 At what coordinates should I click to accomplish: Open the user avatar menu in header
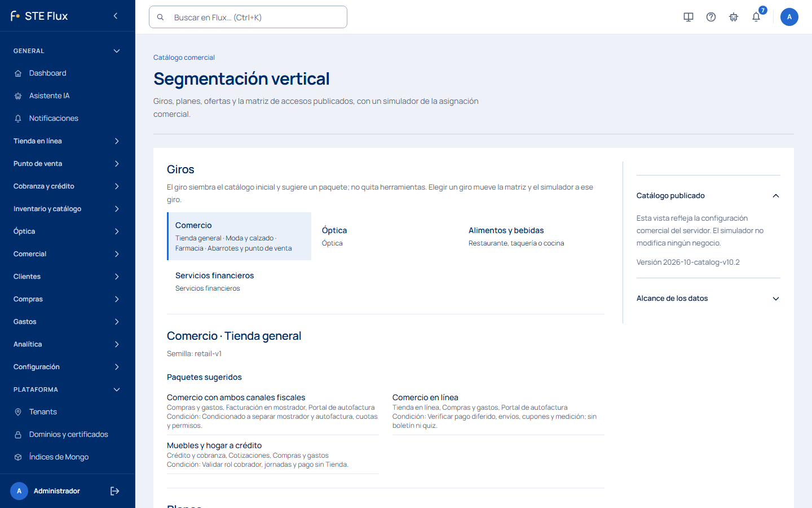click(789, 17)
